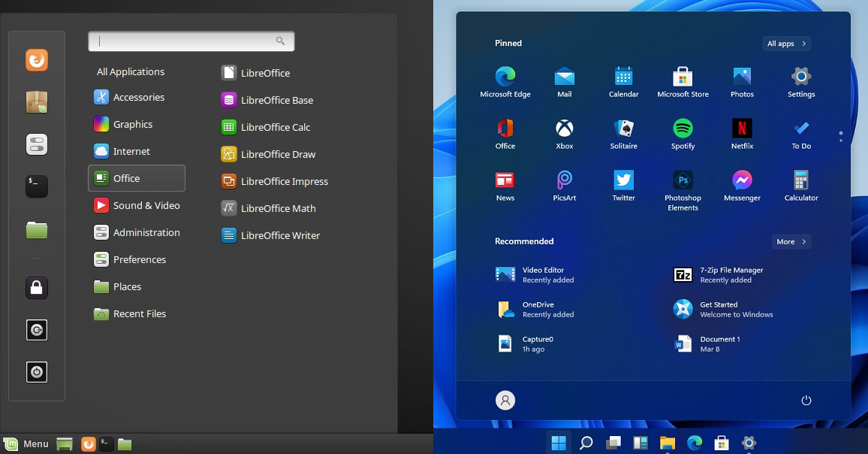Expand the All apps list
Screen dimensions: 868x454
click(x=786, y=44)
